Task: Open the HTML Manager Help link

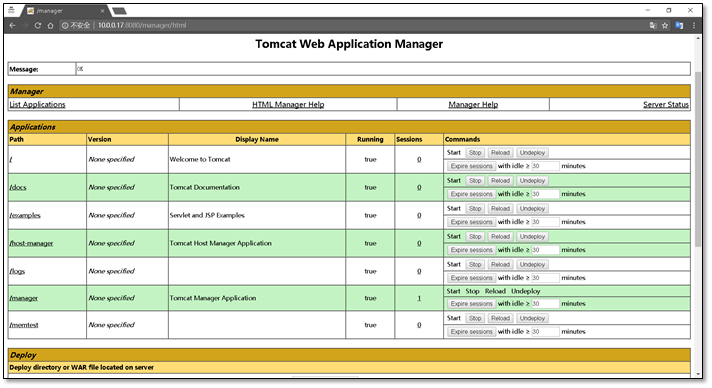Action: pyautogui.click(x=288, y=104)
